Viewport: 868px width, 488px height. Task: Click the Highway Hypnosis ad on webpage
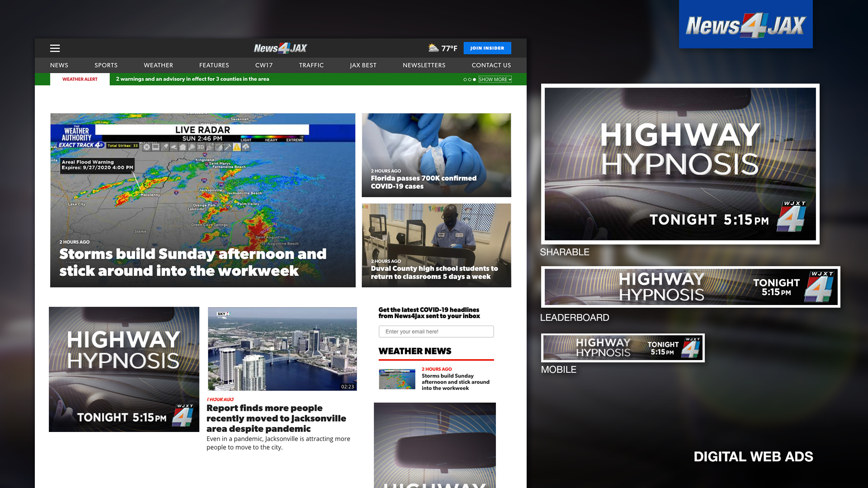pyautogui.click(x=124, y=369)
